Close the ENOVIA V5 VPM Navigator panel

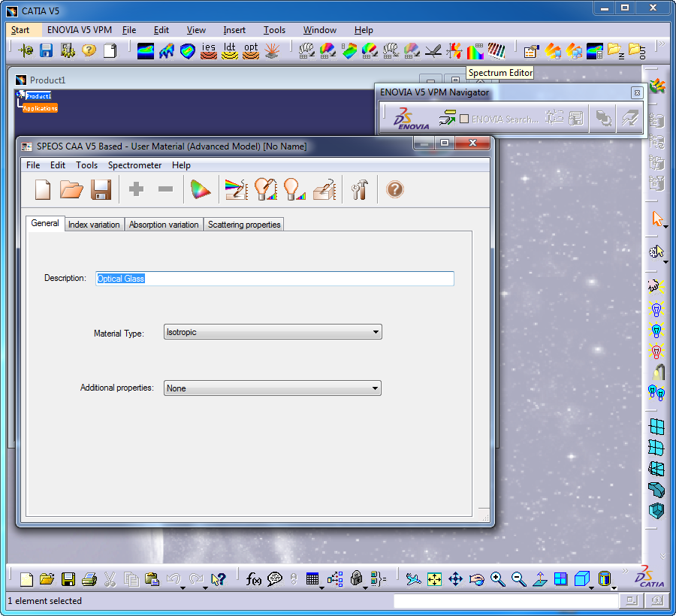pyautogui.click(x=637, y=92)
